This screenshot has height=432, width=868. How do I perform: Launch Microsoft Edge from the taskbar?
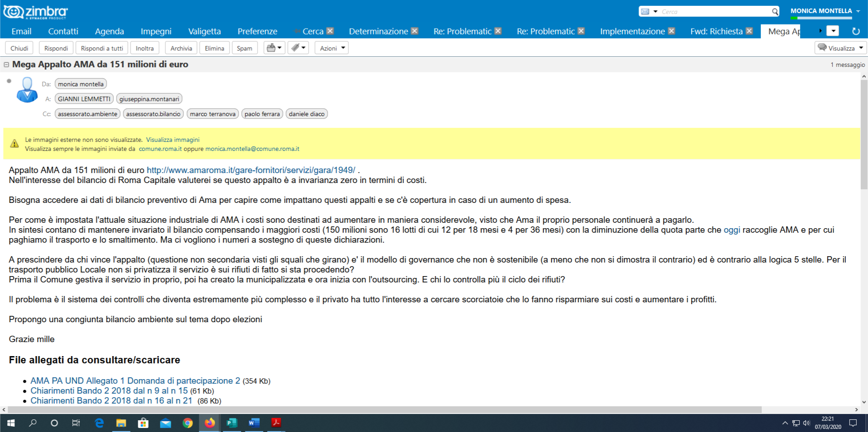click(x=99, y=423)
